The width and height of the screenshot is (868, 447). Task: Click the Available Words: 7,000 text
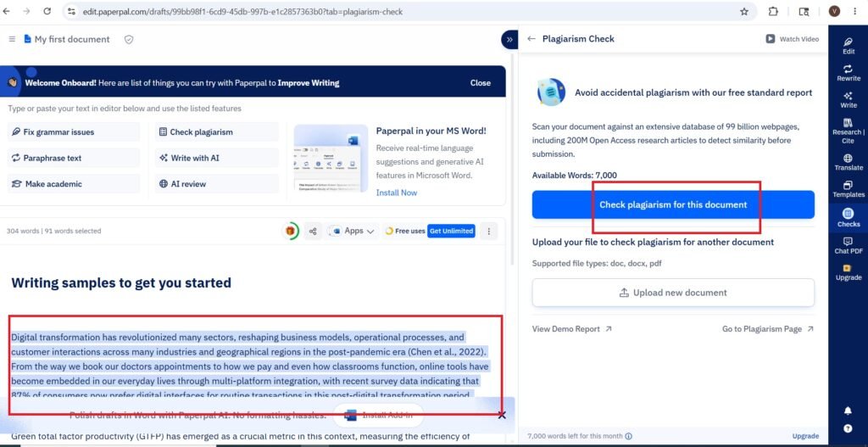click(575, 176)
